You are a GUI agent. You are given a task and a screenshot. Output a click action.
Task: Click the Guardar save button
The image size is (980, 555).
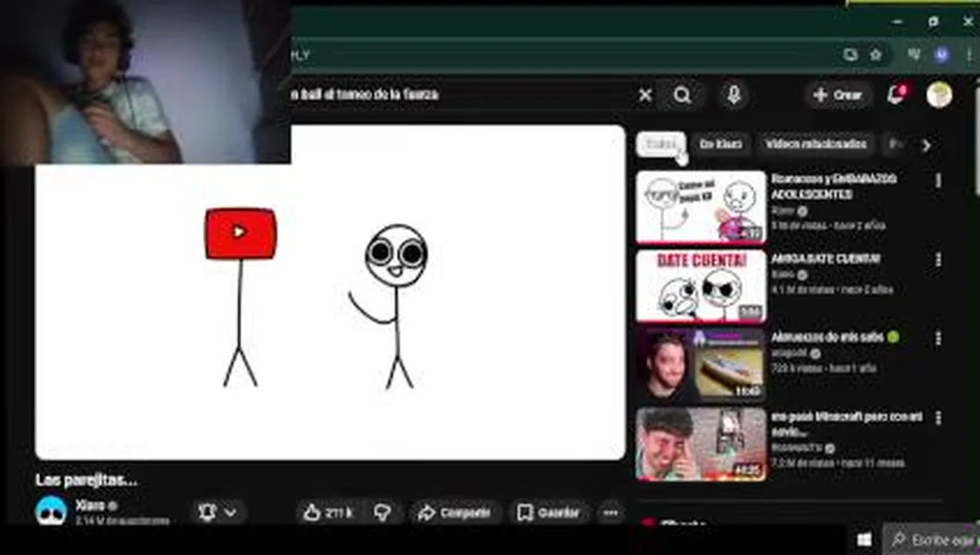coord(549,513)
